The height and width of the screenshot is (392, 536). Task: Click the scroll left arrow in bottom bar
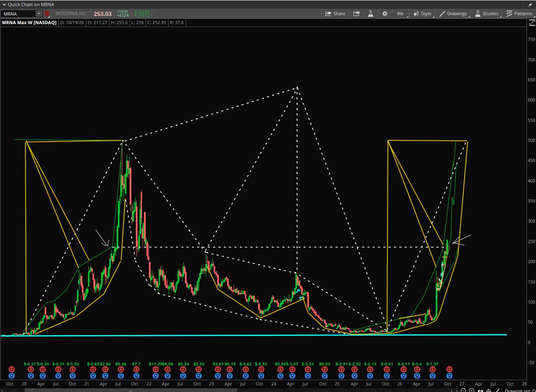tap(452, 390)
